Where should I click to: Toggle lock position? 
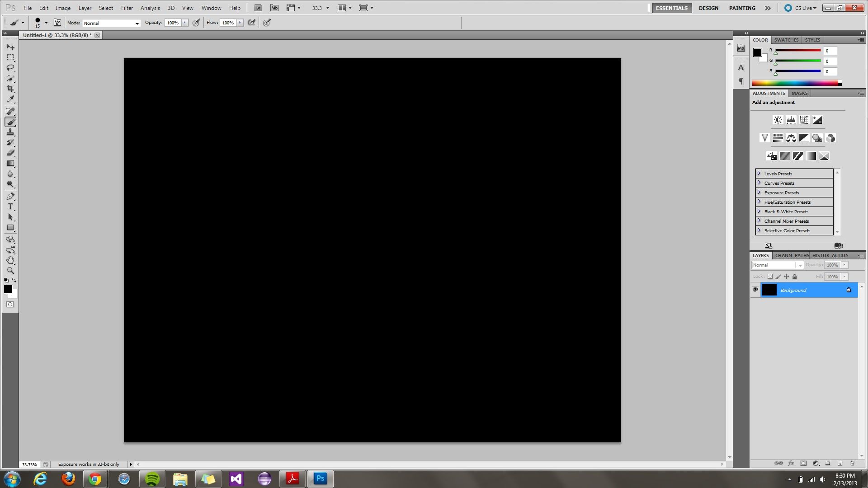786,277
